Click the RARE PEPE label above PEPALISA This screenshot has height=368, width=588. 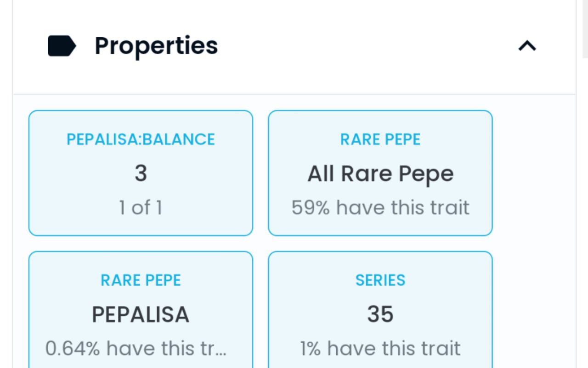pos(141,280)
